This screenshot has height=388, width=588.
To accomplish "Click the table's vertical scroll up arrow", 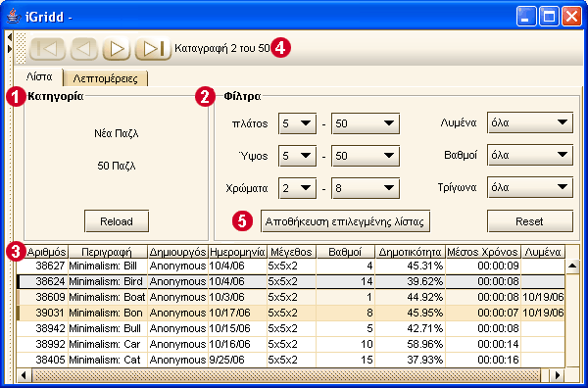I will click(572, 267).
